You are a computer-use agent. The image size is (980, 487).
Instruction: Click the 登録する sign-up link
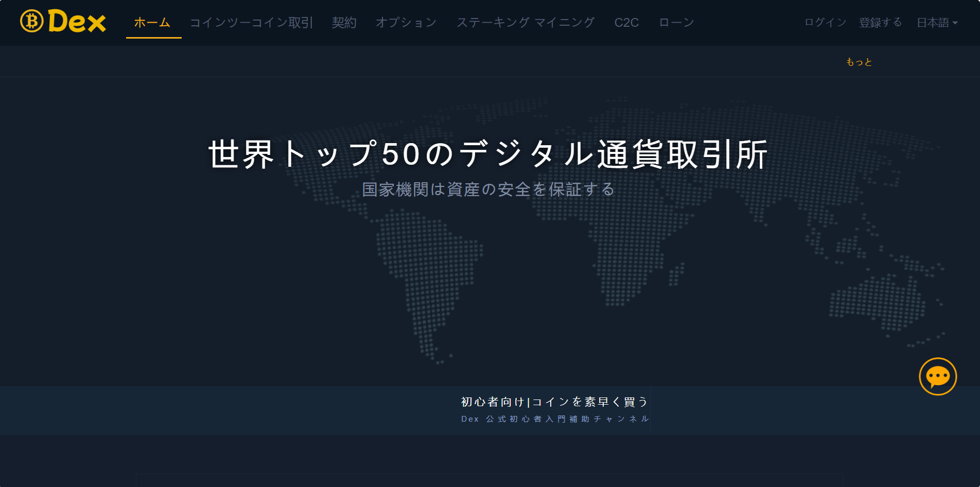(x=880, y=22)
